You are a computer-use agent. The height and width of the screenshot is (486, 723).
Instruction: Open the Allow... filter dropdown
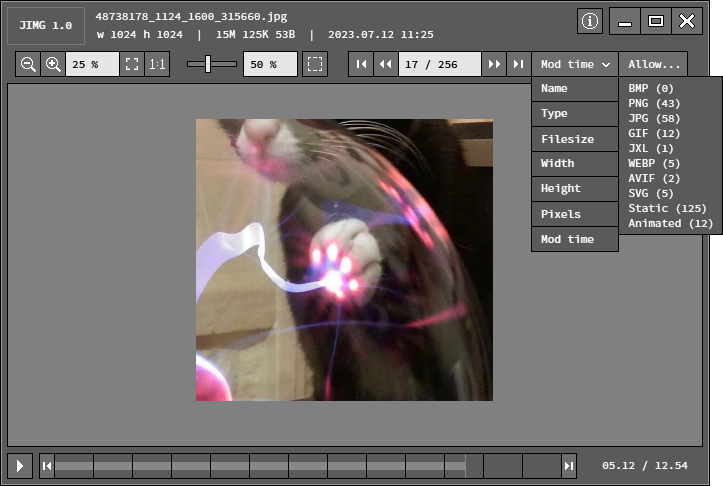653,64
